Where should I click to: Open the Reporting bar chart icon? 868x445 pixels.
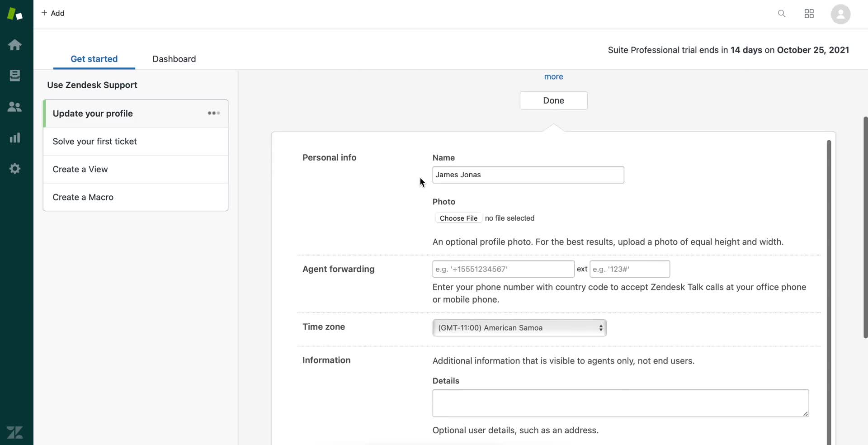[15, 137]
